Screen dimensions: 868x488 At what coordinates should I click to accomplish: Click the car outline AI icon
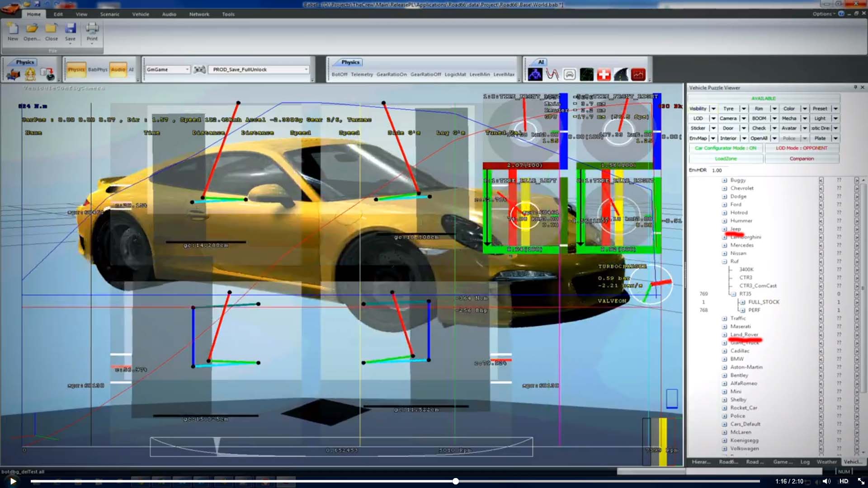coord(570,75)
